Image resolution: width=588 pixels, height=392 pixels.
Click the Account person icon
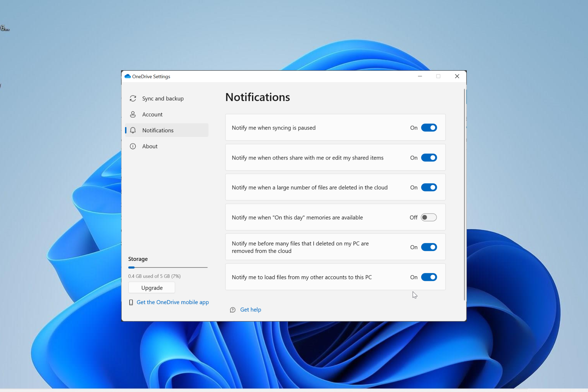[133, 114]
